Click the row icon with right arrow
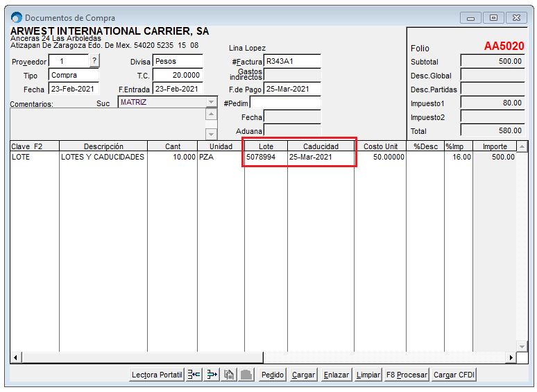 212,375
